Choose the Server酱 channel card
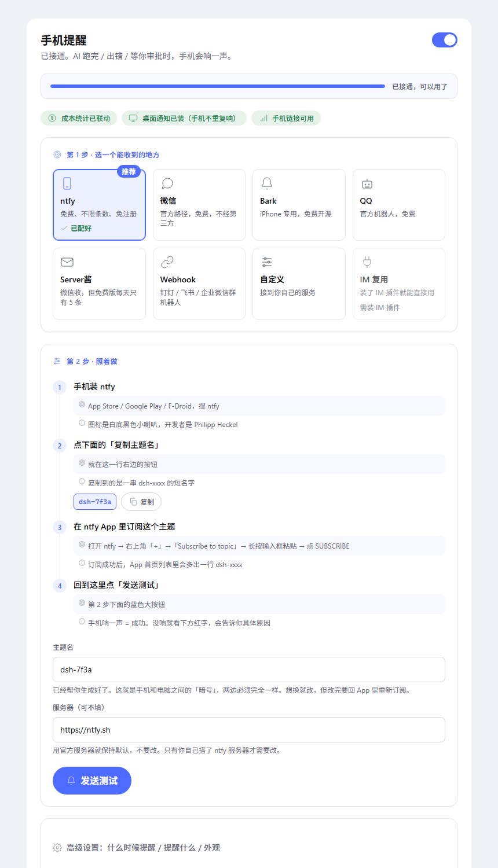Viewport: 498px width, 868px height. click(99, 284)
